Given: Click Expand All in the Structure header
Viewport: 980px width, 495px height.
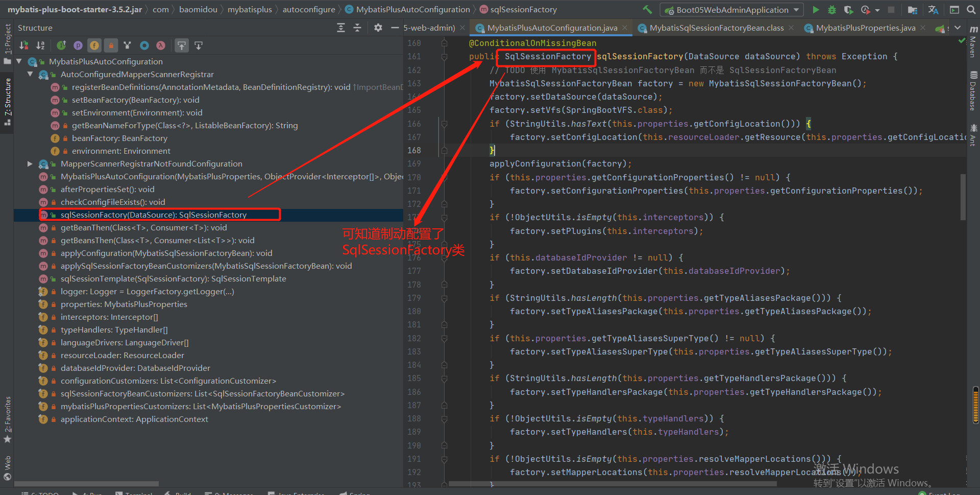Looking at the screenshot, I should 341,28.
